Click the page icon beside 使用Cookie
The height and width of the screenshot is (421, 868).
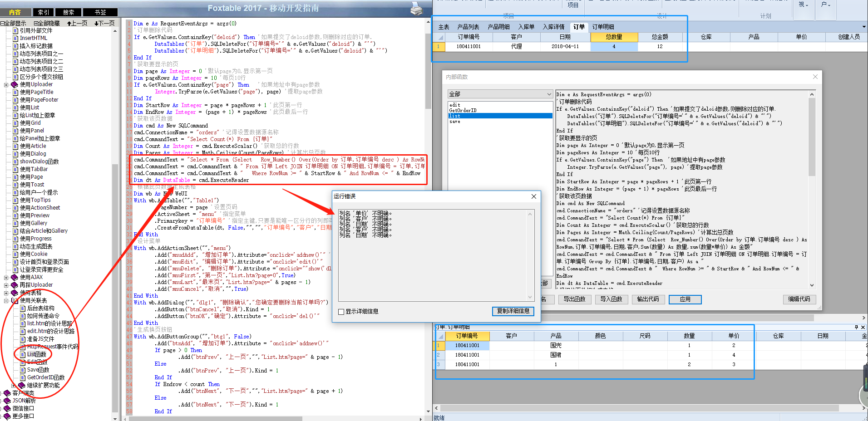[x=15, y=254]
